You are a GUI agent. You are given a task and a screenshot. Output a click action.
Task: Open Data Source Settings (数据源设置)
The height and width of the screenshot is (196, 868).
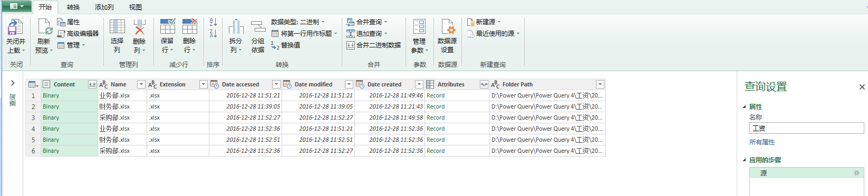click(x=447, y=36)
